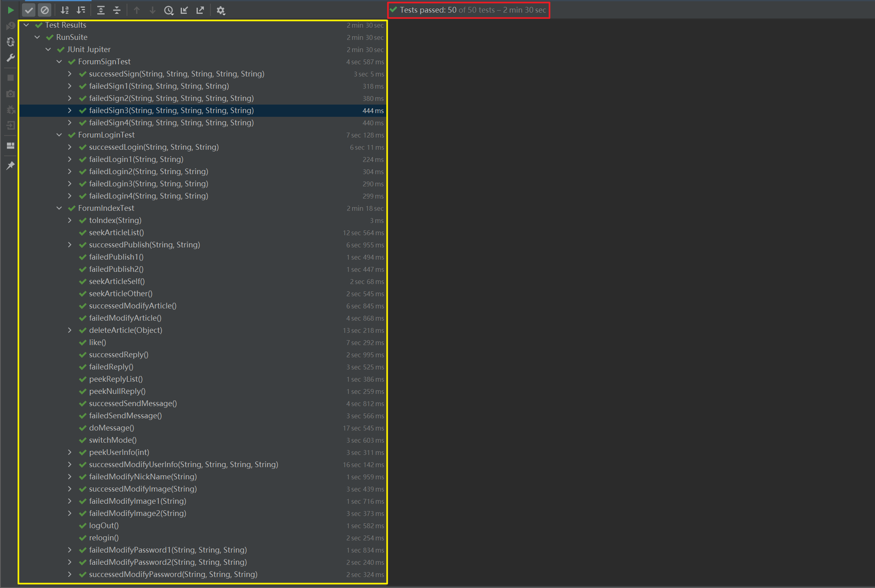Expand the successedSign test node
875x588 pixels.
pos(70,74)
